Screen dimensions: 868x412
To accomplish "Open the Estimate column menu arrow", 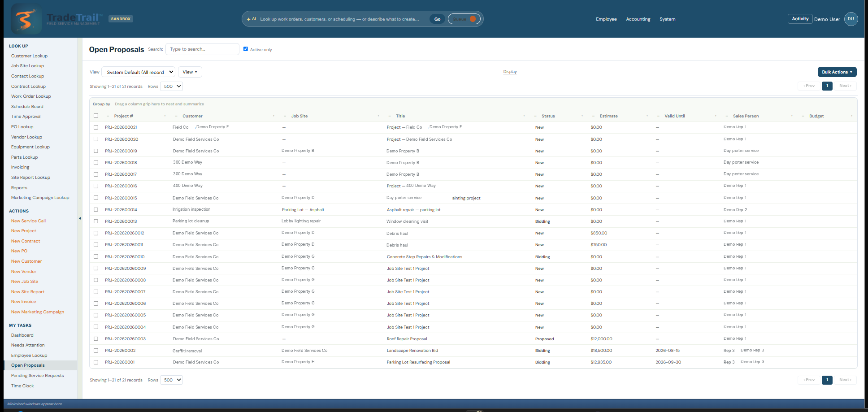I will pyautogui.click(x=647, y=116).
